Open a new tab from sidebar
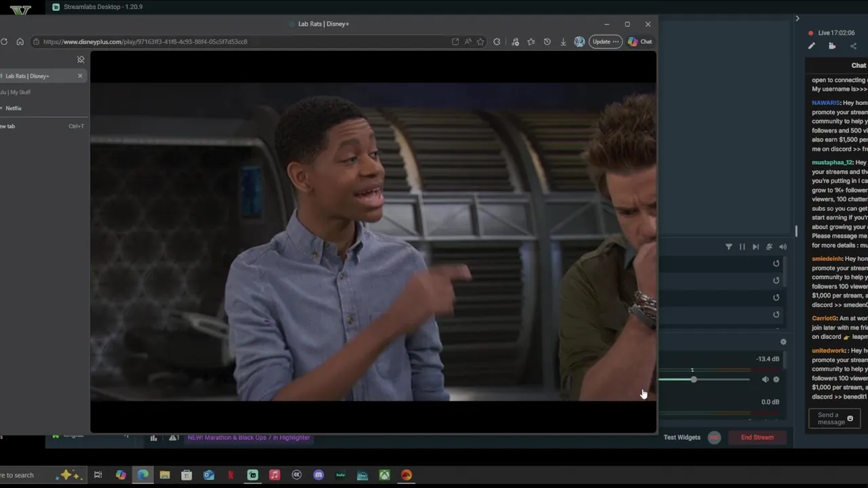The image size is (868, 488). pos(42,126)
